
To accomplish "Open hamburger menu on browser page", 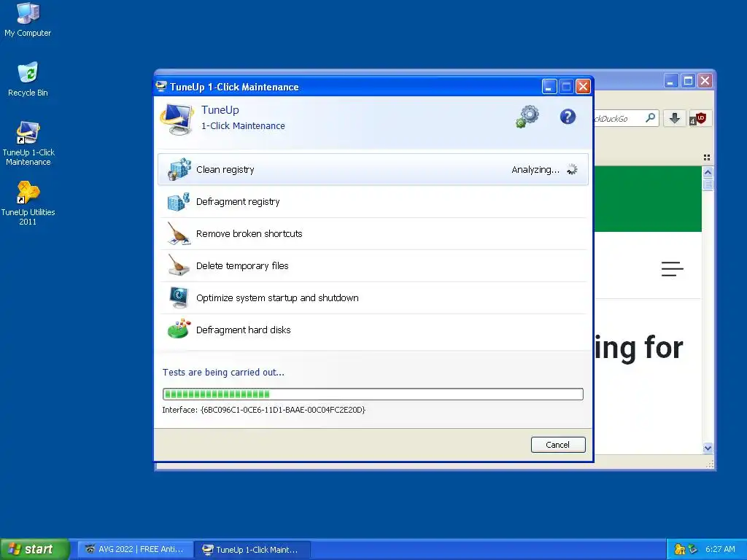I will [x=672, y=269].
